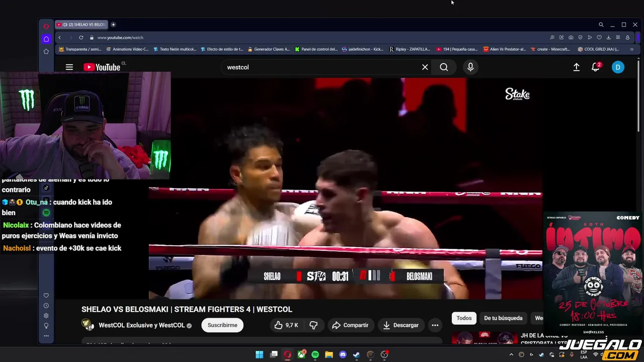The width and height of the screenshot is (644, 362).
Task: Click the video player to pause
Action: click(x=345, y=189)
